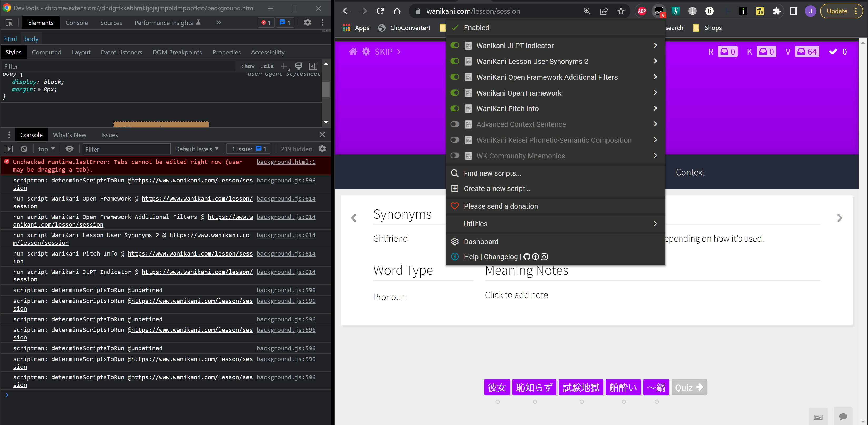Open Default levels dropdown
Screen dimensions: 868x425
[x=197, y=149]
